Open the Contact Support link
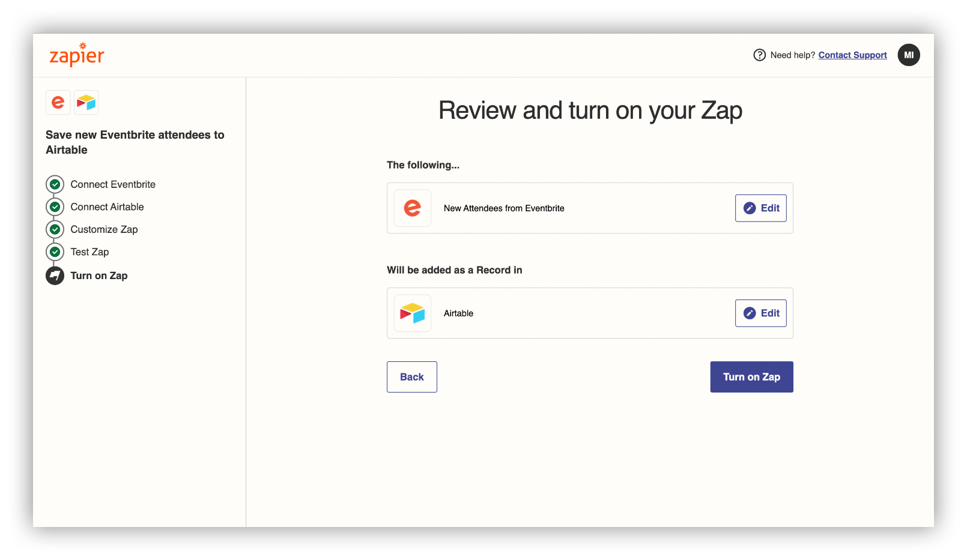The width and height of the screenshot is (967, 560). 852,55
